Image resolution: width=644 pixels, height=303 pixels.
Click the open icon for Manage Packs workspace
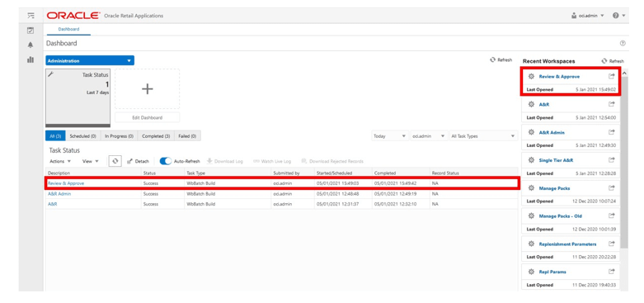coord(611,188)
